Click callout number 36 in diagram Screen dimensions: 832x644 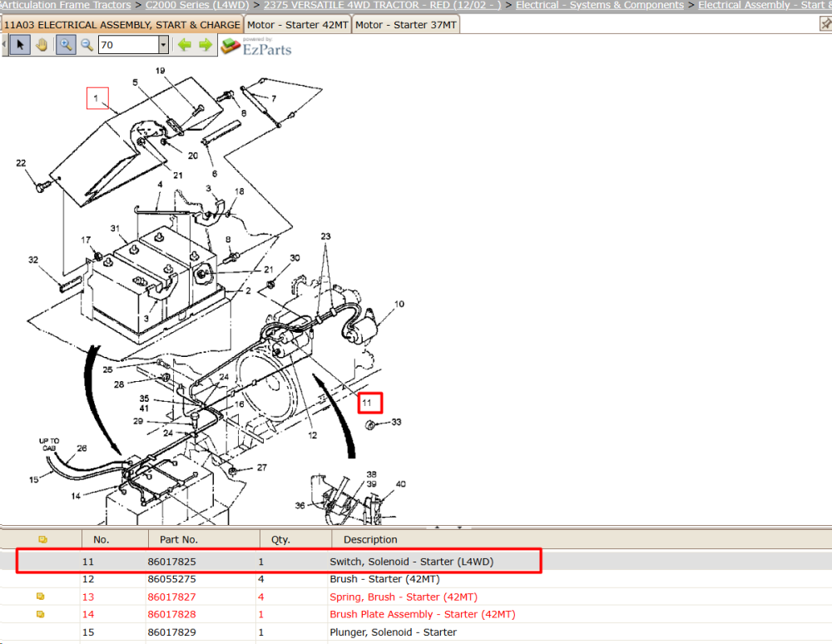300,506
